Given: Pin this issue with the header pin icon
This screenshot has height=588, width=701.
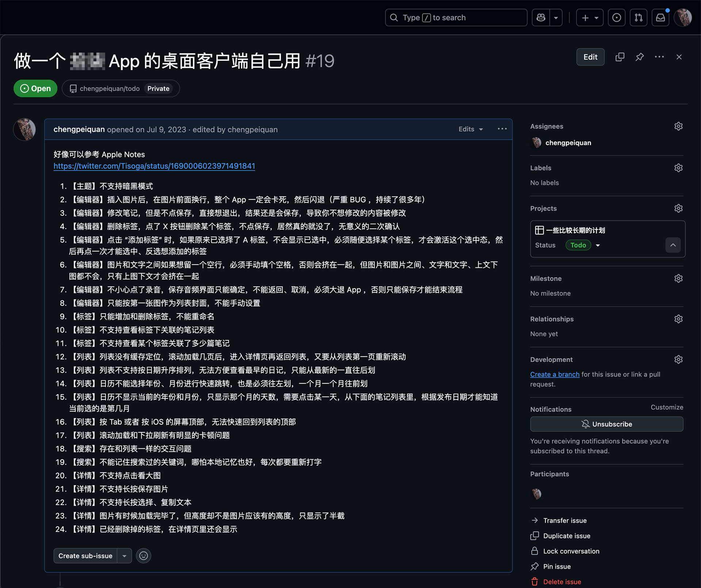Looking at the screenshot, I should [x=639, y=57].
